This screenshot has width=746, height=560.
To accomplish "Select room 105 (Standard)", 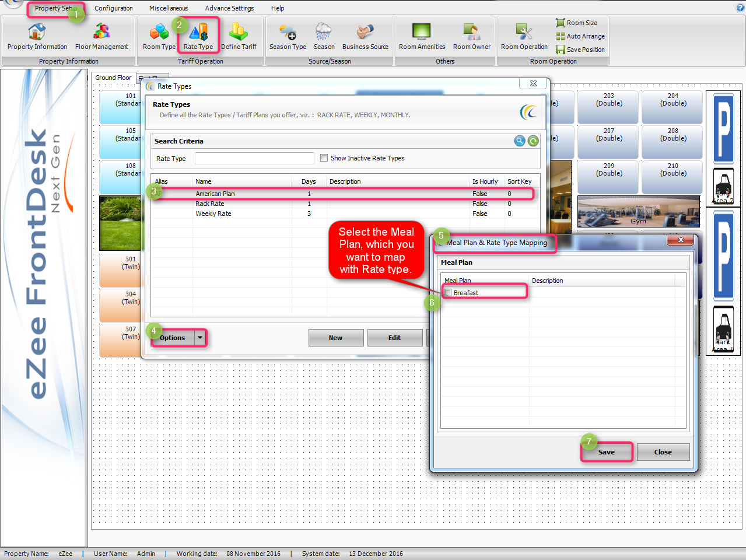I will click(121, 141).
